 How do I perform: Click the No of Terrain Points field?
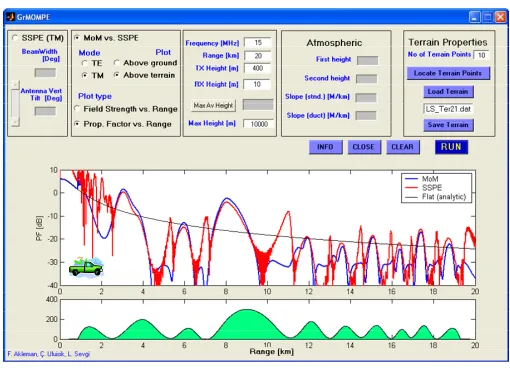point(481,55)
